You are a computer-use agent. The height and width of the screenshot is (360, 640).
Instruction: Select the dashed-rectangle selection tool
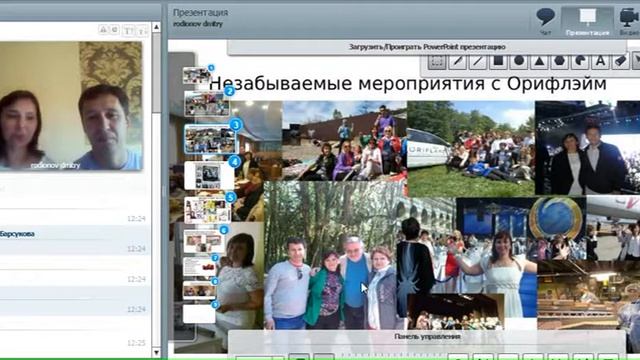coord(437,62)
